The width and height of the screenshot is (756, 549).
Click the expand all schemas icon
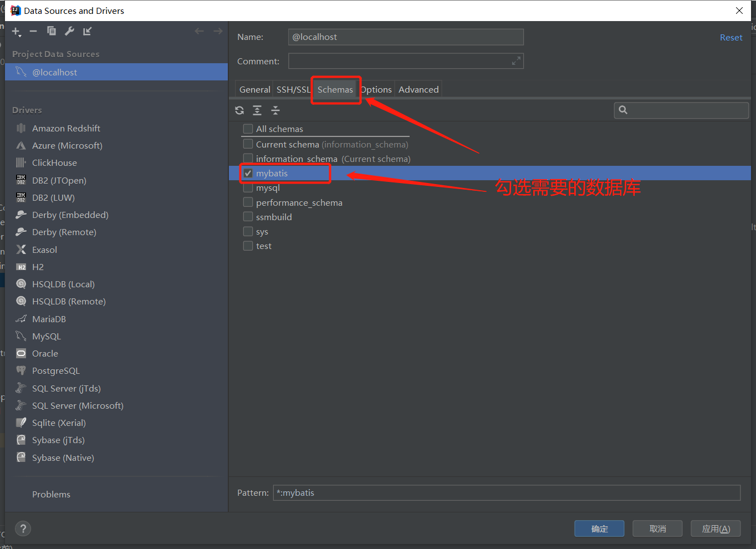pos(257,110)
